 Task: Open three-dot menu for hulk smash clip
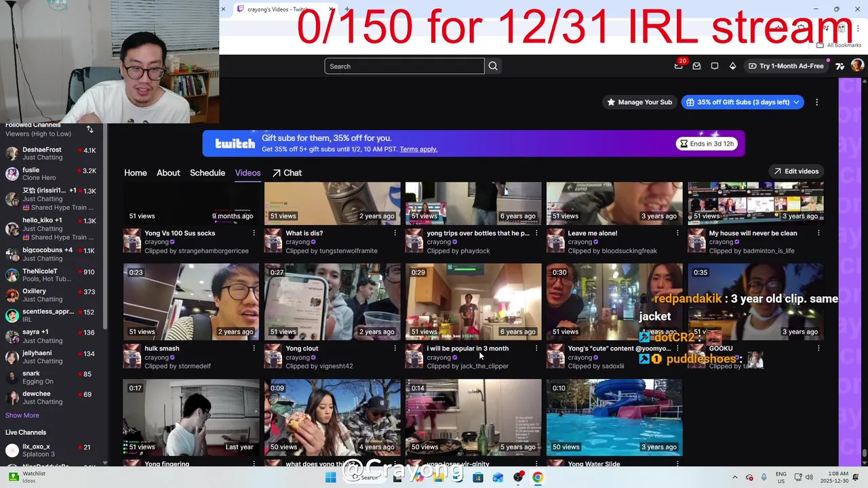click(254, 348)
